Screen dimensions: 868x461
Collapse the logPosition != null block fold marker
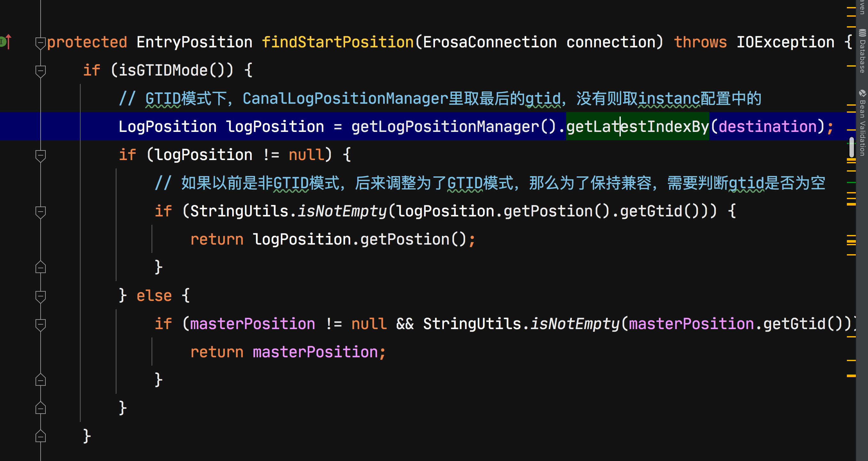click(x=40, y=156)
